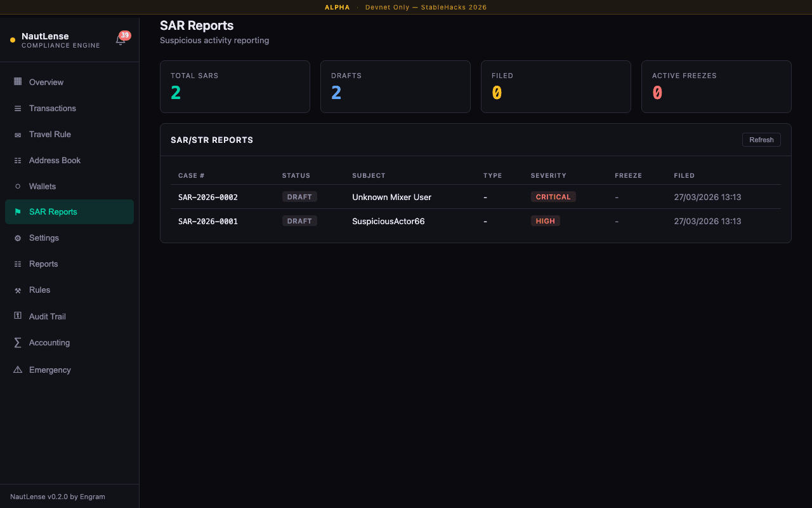Image resolution: width=812 pixels, height=508 pixels.
Task: Click the Refresh button
Action: click(x=761, y=139)
